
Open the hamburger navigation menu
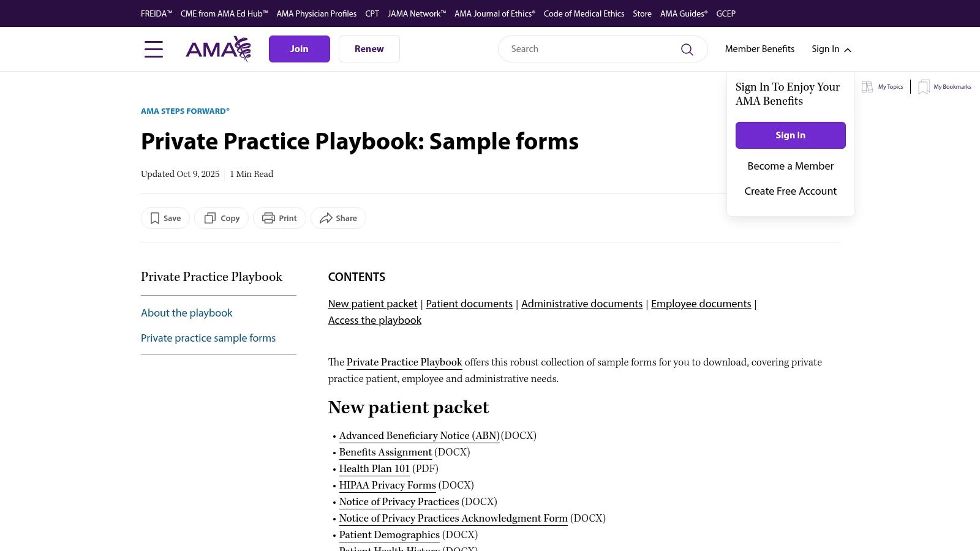154,49
